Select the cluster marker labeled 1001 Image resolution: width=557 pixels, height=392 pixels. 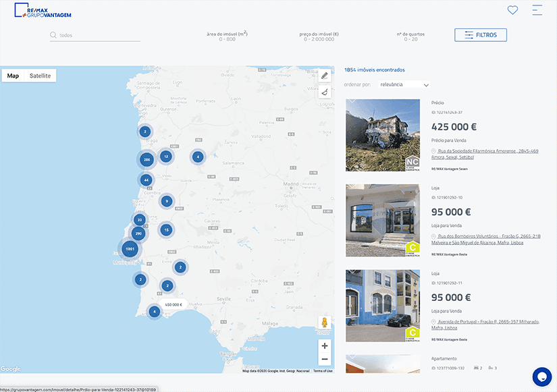(128, 248)
